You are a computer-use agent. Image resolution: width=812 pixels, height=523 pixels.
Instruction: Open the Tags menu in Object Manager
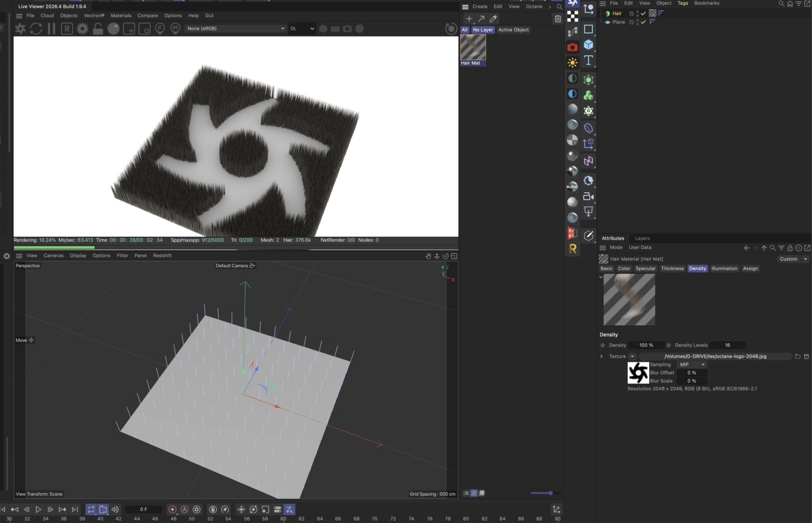point(683,3)
